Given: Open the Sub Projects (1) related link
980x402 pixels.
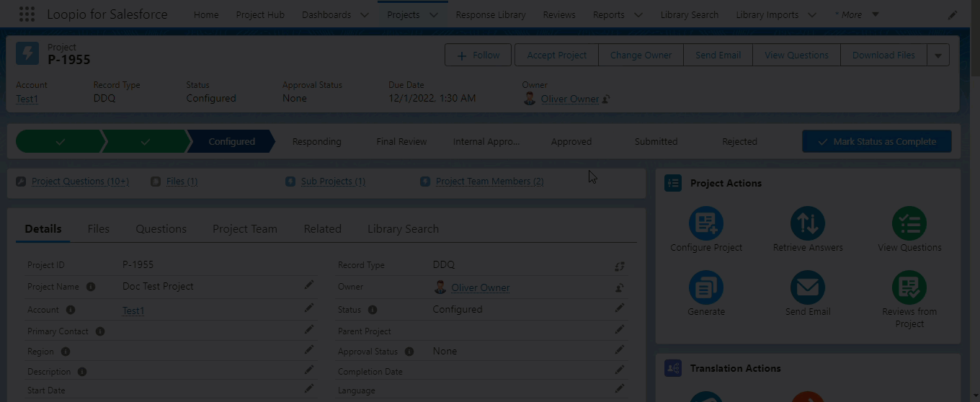Looking at the screenshot, I should coord(333,181).
